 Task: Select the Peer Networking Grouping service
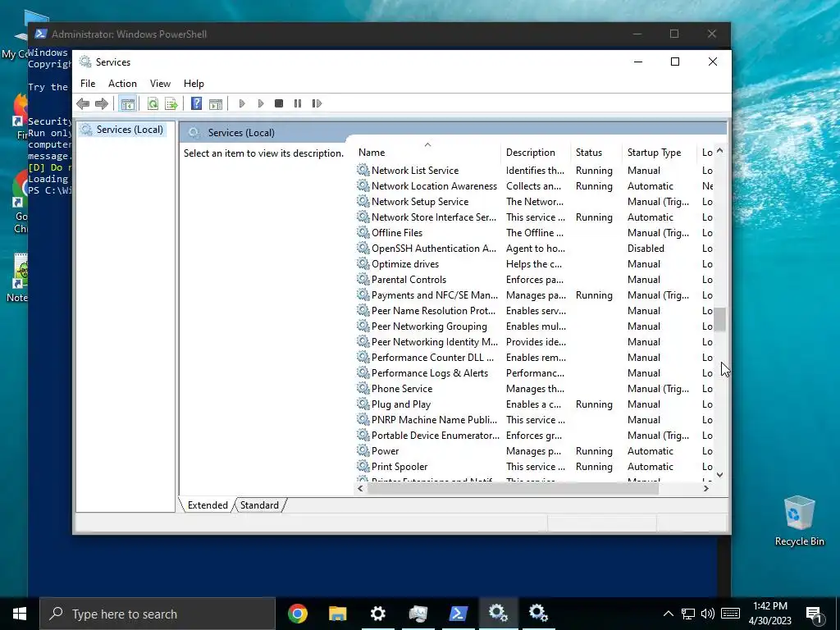point(534,326)
